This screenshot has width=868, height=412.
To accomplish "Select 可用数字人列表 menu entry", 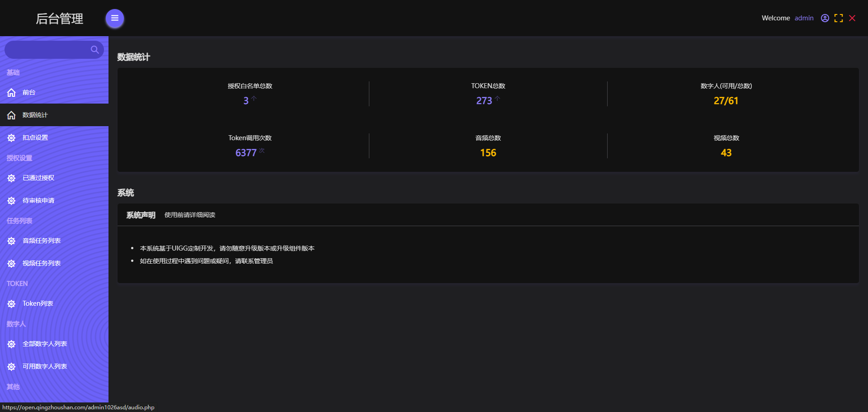I will coord(45,366).
